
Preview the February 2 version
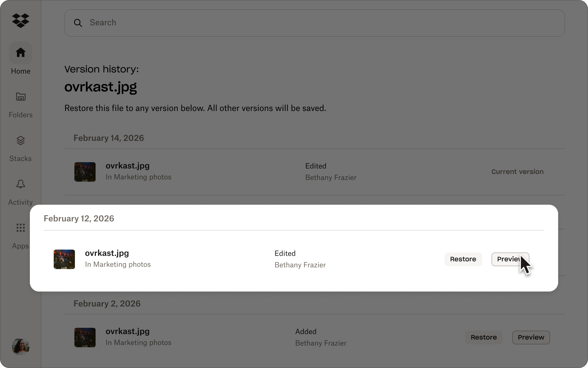point(531,337)
